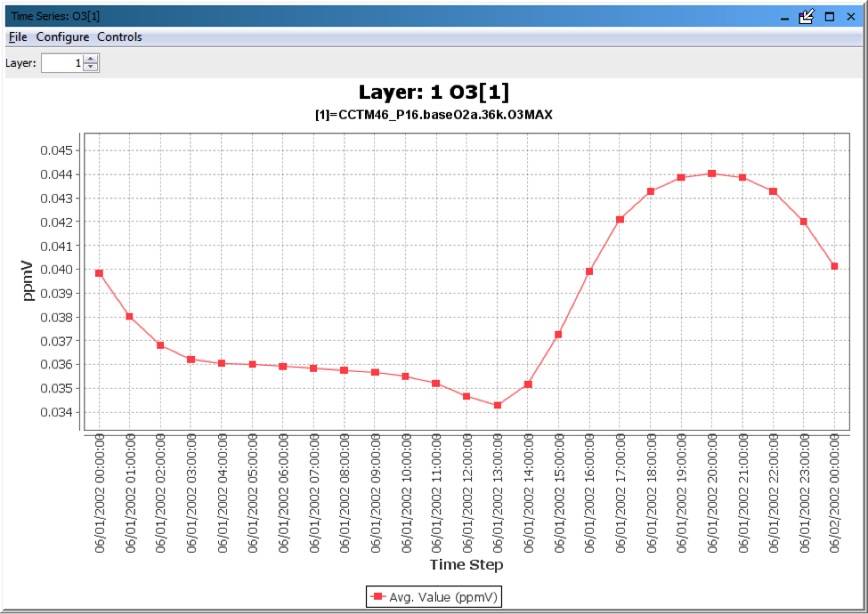
Task: Select the data point at 01:00:00
Action: [130, 317]
